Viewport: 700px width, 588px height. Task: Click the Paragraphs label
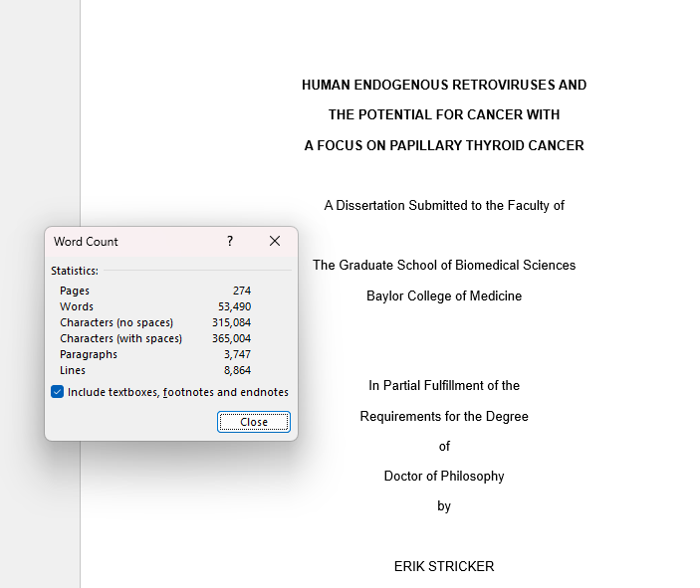(x=89, y=354)
